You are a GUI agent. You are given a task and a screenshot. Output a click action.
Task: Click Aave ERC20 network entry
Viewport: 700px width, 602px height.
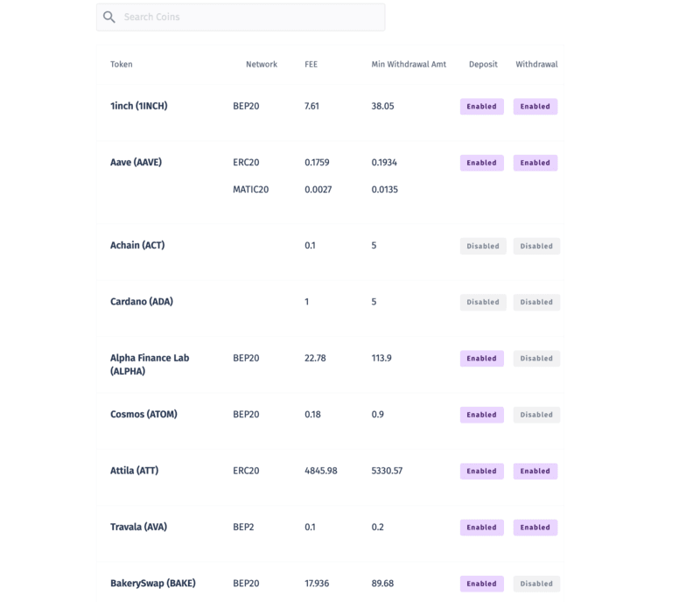(x=246, y=162)
